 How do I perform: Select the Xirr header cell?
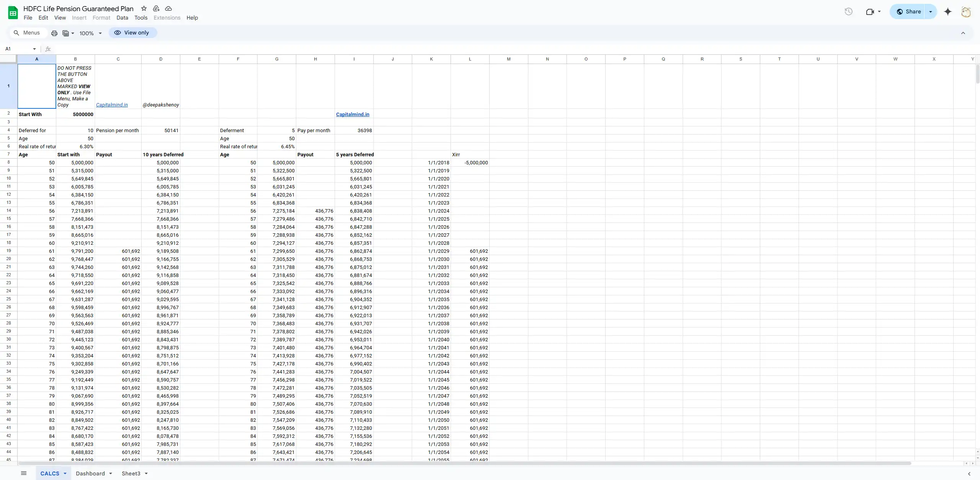[x=470, y=154]
